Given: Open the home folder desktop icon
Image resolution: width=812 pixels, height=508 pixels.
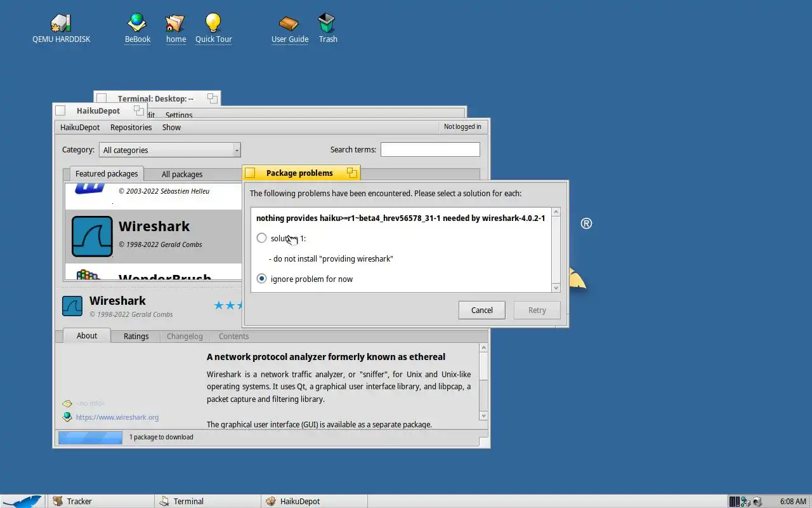Looking at the screenshot, I should click(175, 23).
